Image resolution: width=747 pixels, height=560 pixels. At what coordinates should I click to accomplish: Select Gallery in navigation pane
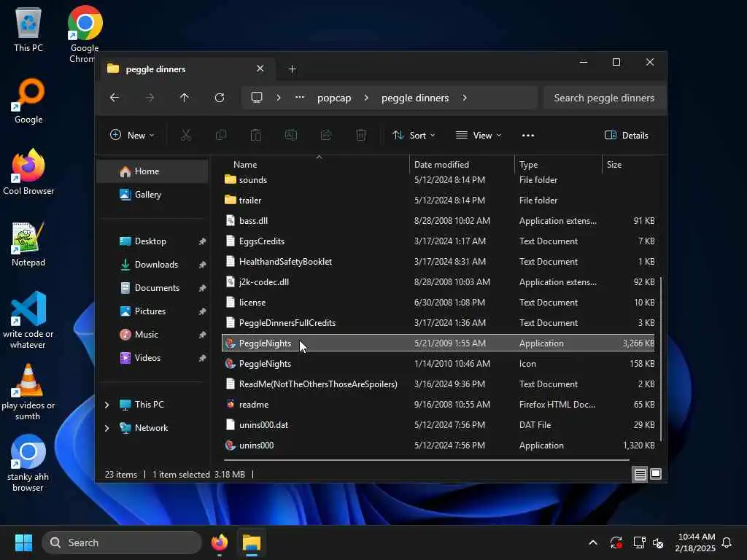[152, 194]
